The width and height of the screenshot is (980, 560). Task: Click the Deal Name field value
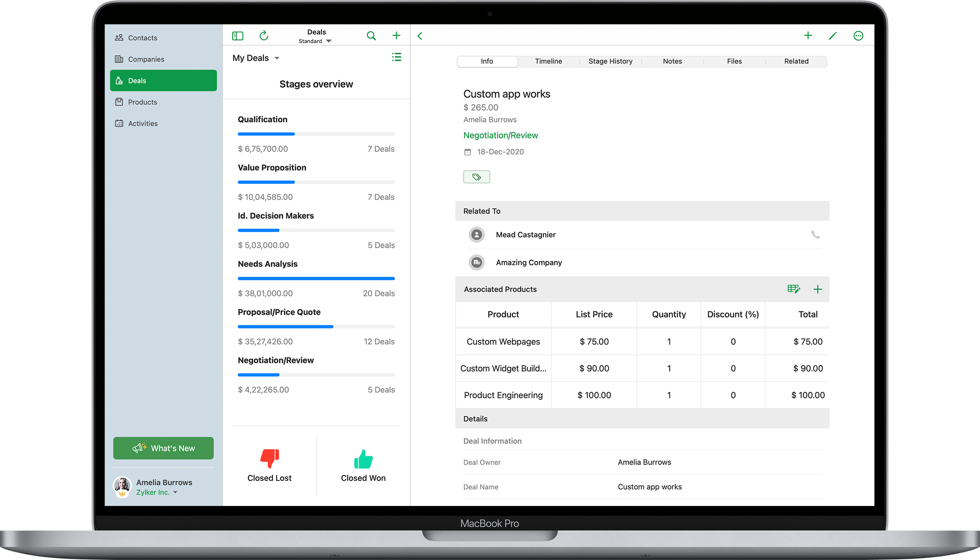point(650,487)
